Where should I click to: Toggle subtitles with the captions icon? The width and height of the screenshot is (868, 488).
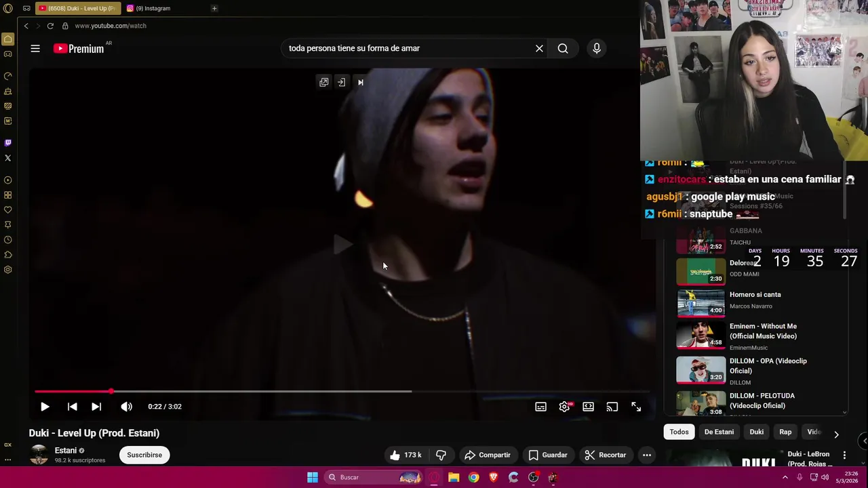(540, 407)
